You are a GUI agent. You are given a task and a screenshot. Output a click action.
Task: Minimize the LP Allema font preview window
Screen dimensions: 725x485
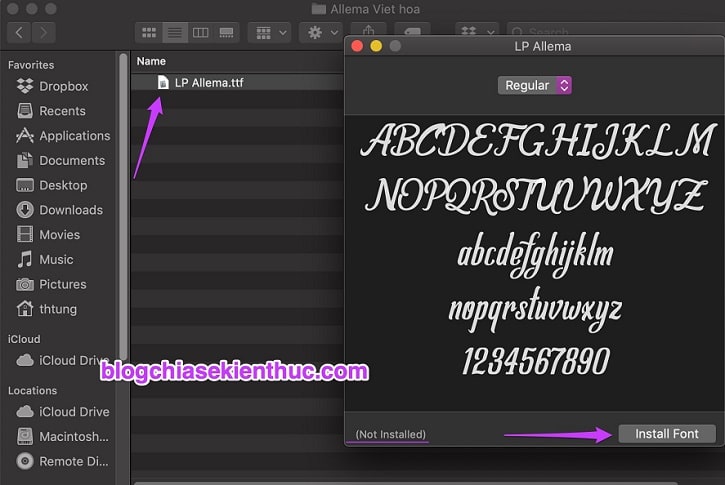(376, 46)
